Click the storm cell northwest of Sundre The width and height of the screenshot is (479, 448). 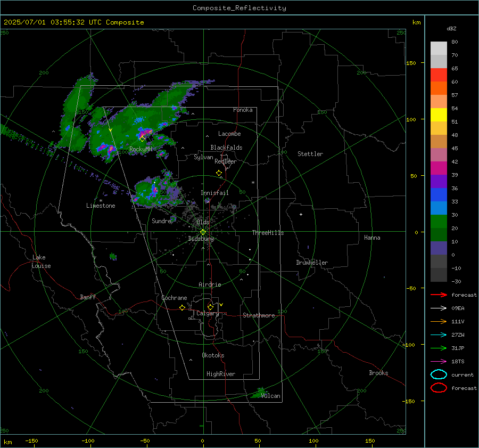tap(154, 192)
